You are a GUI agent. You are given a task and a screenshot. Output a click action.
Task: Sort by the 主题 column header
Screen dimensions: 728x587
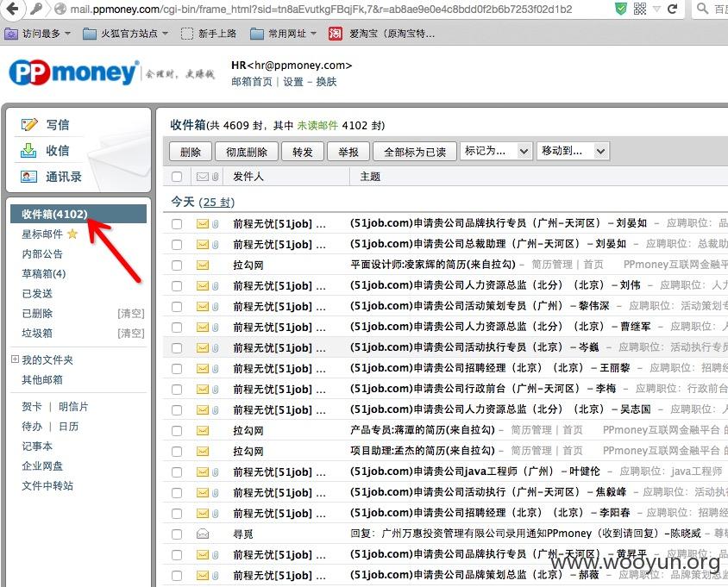[x=370, y=177]
